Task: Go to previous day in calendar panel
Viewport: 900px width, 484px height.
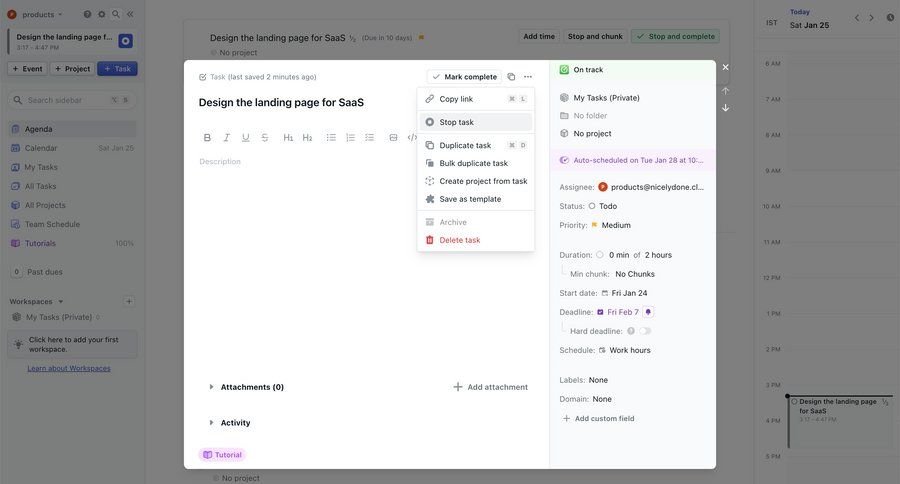Action: (857, 18)
